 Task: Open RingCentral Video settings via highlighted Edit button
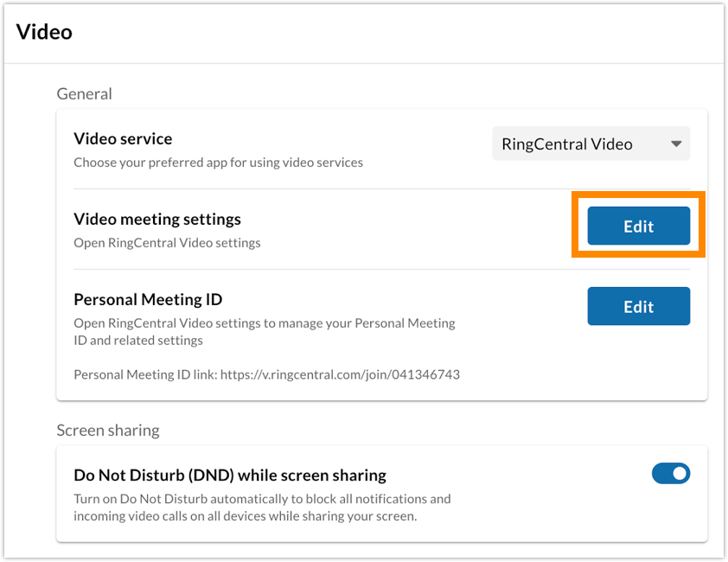[638, 226]
